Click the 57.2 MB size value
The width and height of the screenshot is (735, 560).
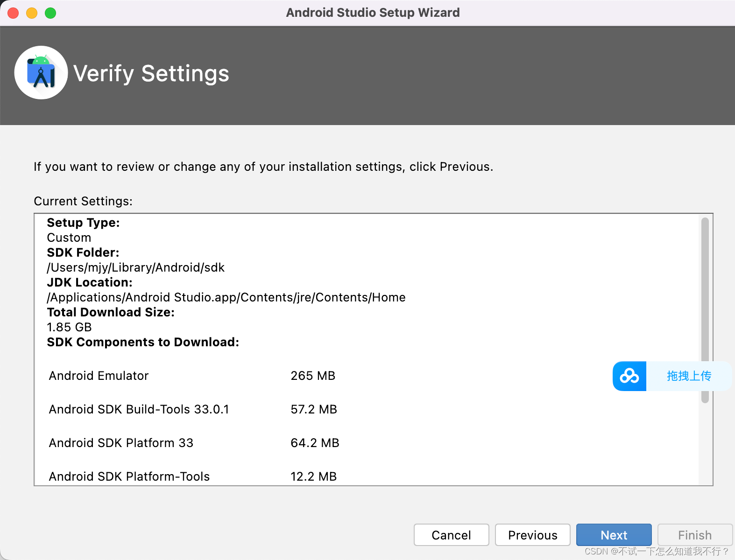tap(314, 409)
